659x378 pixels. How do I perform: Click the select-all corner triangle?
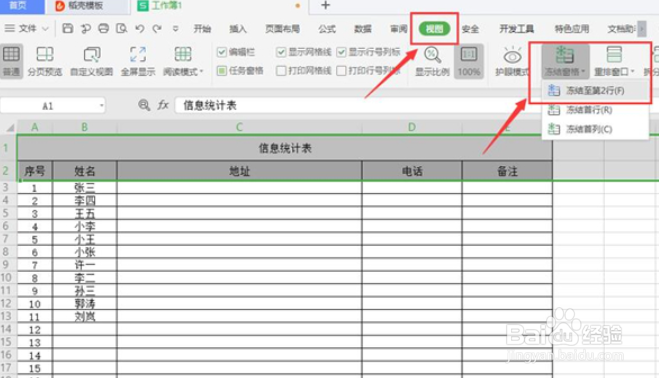coord(9,127)
